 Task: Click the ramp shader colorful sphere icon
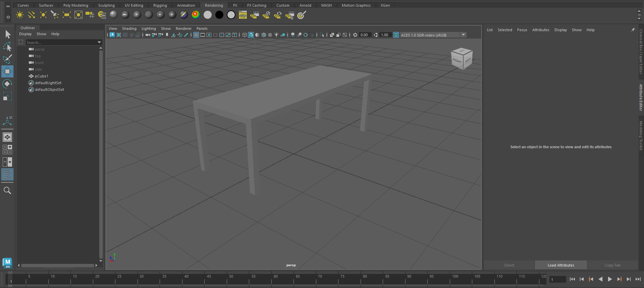(x=196, y=15)
